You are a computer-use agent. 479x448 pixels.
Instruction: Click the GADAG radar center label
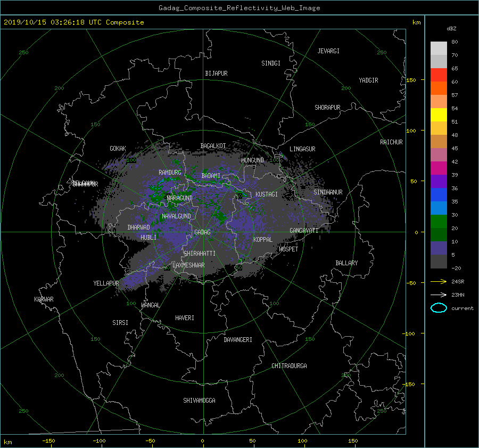pos(202,232)
